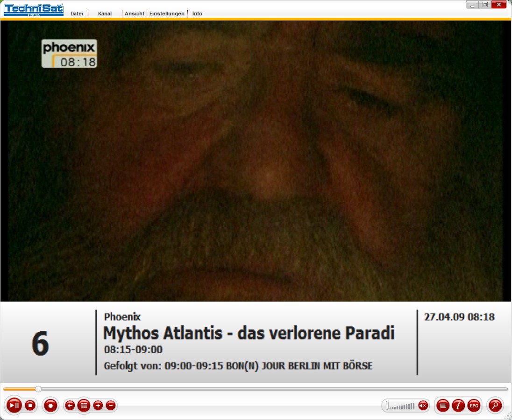Image resolution: width=512 pixels, height=420 pixels.
Task: Open teletext with the text page icon
Action: coord(443,406)
